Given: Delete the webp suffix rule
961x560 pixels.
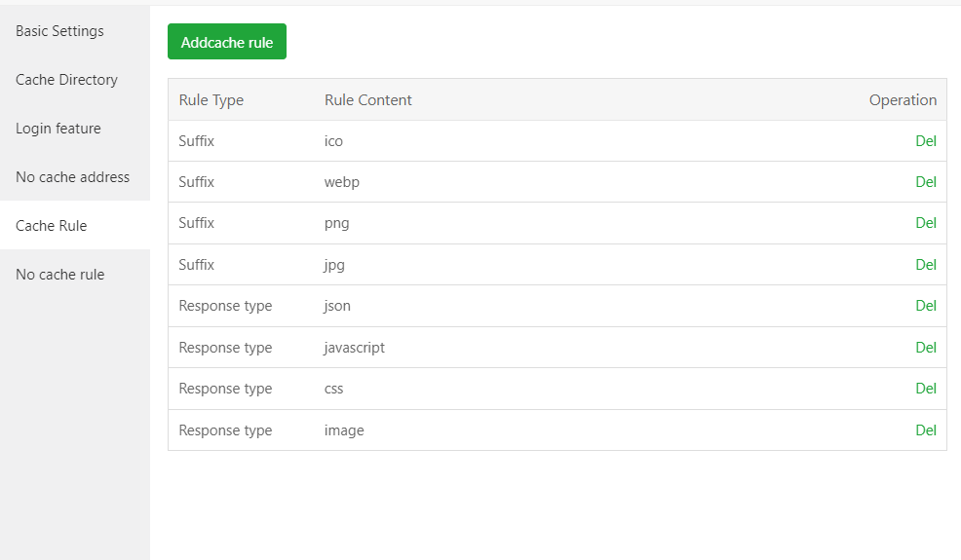Looking at the screenshot, I should click(925, 182).
